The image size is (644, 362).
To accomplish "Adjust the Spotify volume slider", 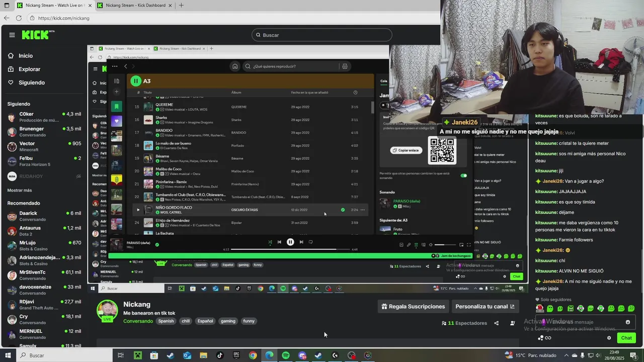I will [x=444, y=245].
